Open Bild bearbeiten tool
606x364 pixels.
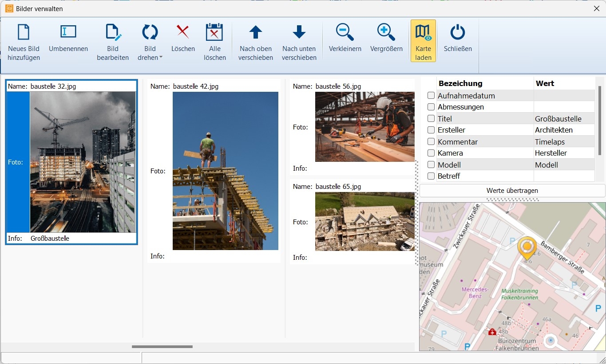(x=113, y=32)
